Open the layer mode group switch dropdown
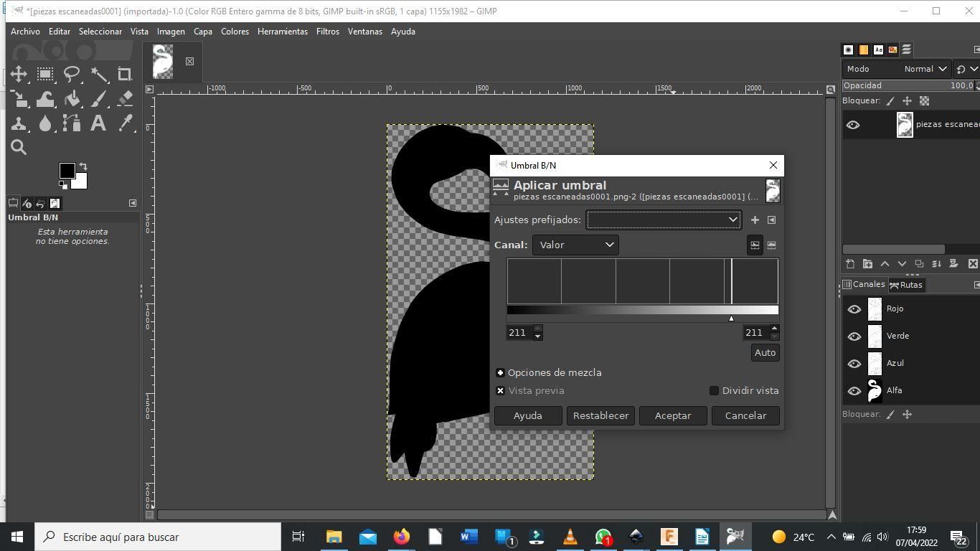Screen dimensions: 980x551 pos(967,69)
